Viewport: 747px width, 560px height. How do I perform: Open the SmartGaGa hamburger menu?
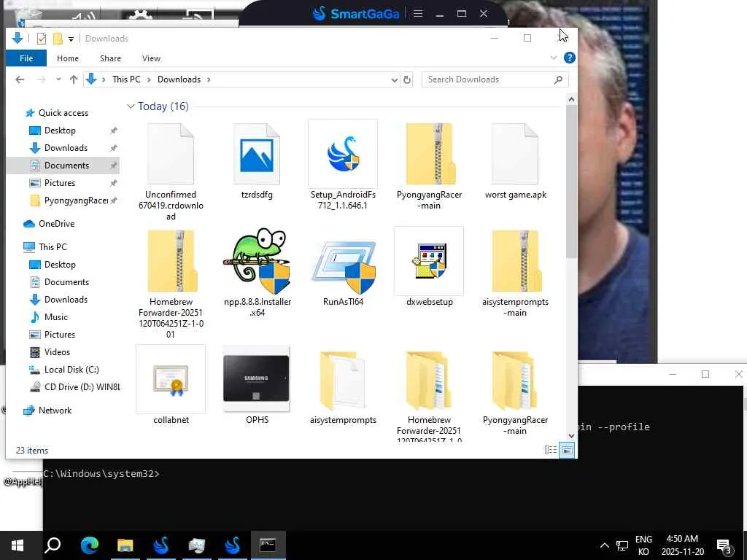(x=418, y=13)
